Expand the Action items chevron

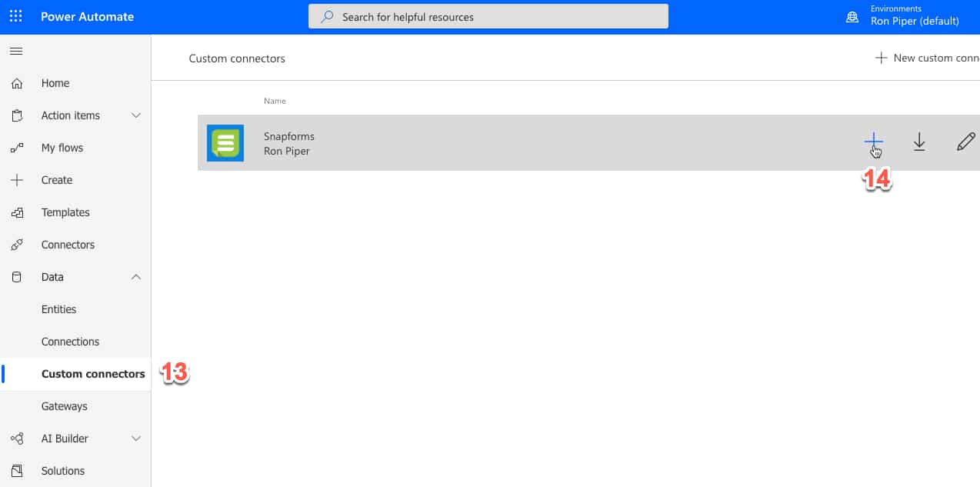click(136, 115)
